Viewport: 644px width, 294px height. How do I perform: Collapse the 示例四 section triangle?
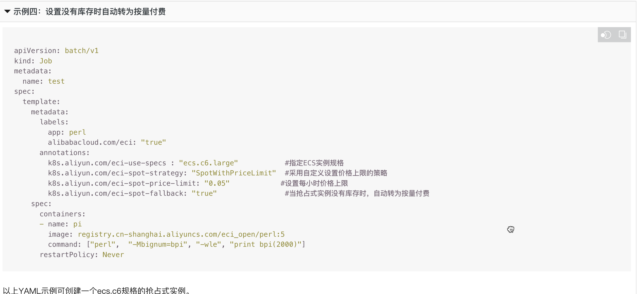pos(7,11)
